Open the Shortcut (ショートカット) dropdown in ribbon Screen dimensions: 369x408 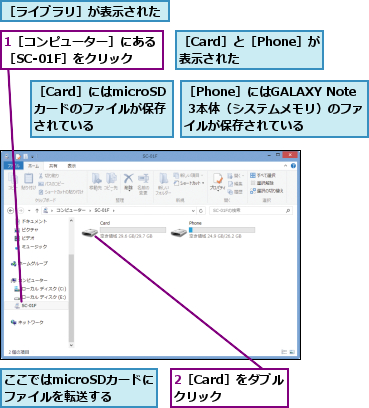click(x=189, y=183)
